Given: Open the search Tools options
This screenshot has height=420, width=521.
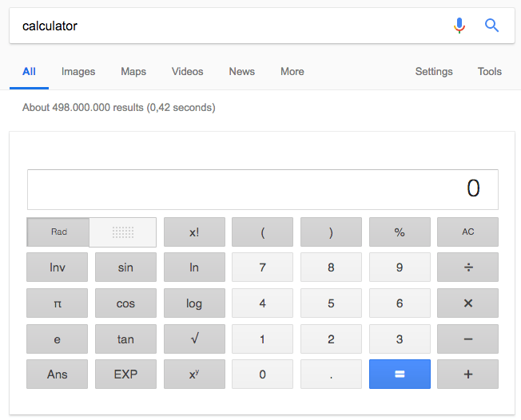Looking at the screenshot, I should [x=489, y=72].
